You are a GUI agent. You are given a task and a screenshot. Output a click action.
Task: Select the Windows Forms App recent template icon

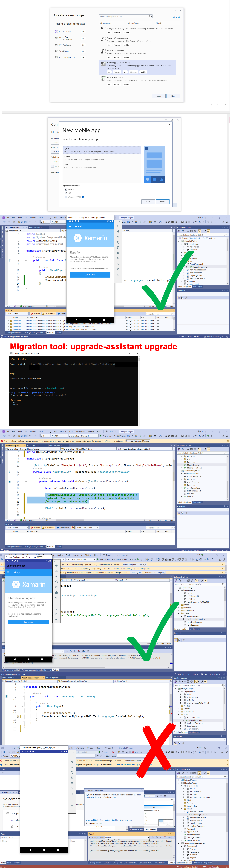click(56, 57)
